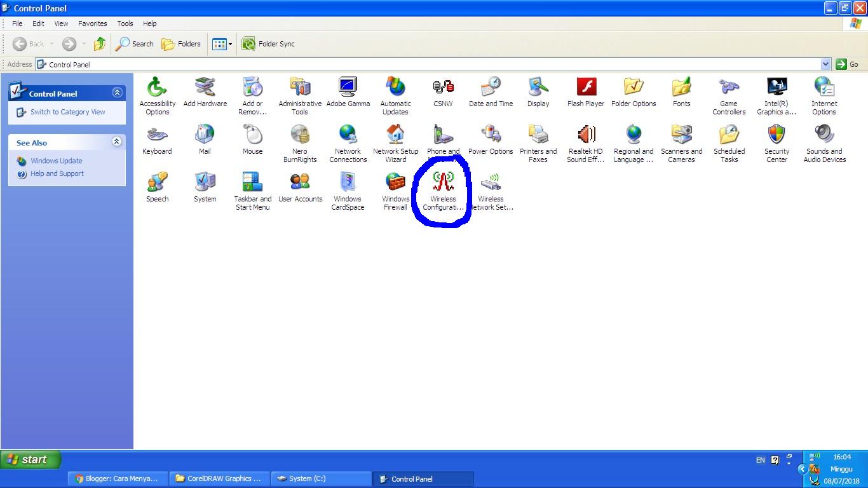Viewport: 868px width, 488px height.
Task: Launch the Network Setup Wizard
Action: coord(395,137)
